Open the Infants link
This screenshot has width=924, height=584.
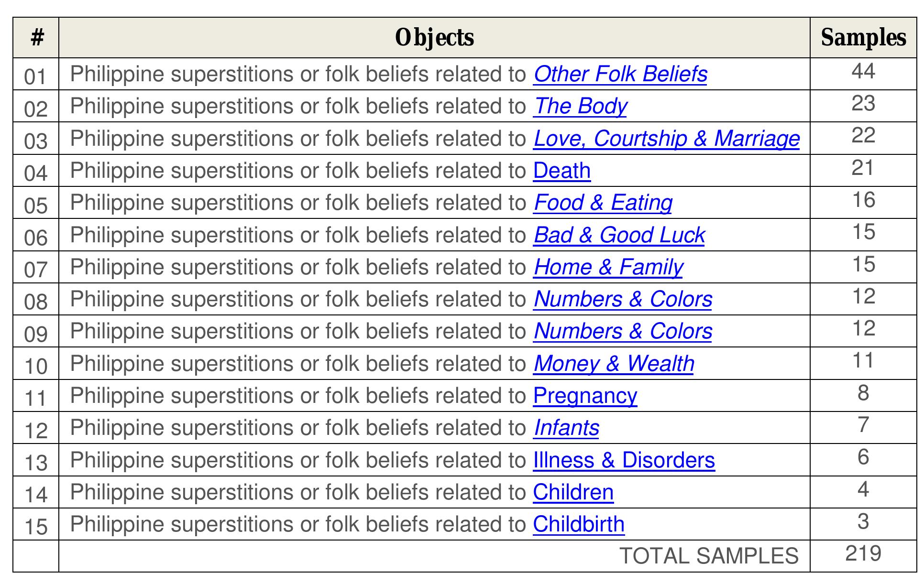coord(566,428)
